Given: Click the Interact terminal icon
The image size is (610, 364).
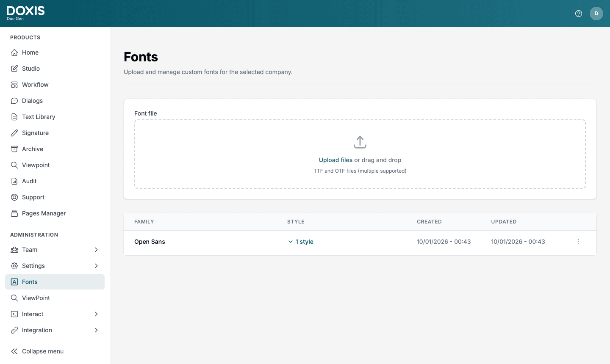Looking at the screenshot, I should [14, 314].
